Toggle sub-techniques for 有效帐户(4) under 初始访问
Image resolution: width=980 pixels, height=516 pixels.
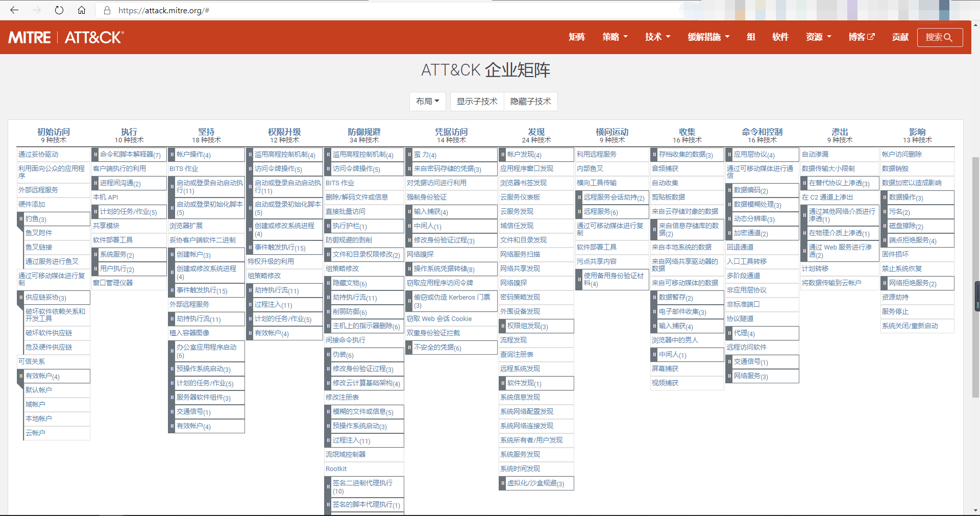tap(21, 376)
